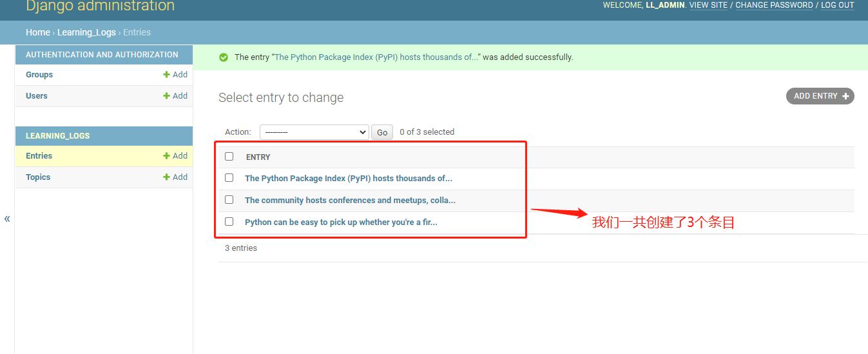
Task: Open the VIEW SITE link
Action: coord(708,5)
